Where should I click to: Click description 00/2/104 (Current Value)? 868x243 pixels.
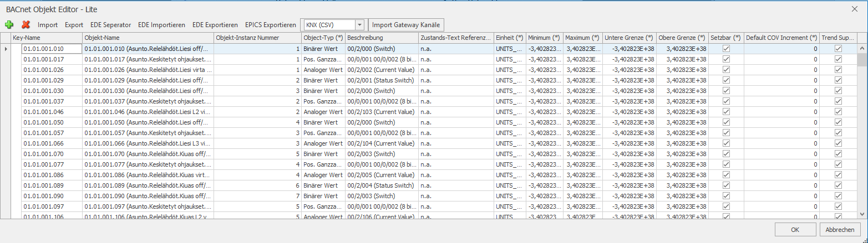(382, 143)
